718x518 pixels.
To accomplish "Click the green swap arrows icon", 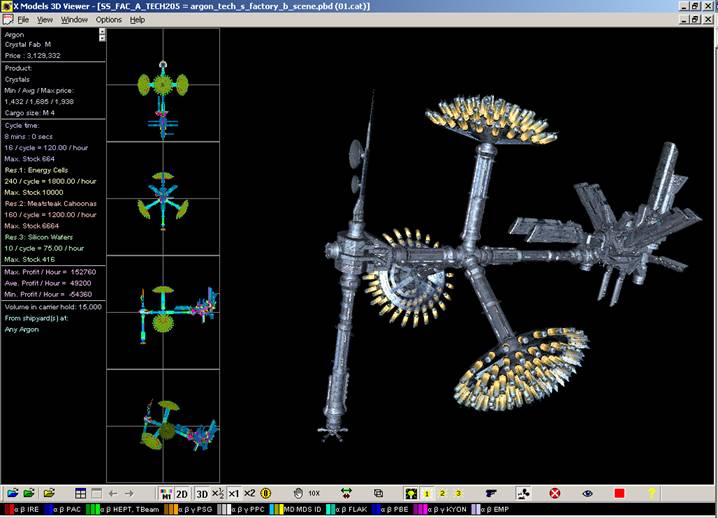I will click(347, 493).
